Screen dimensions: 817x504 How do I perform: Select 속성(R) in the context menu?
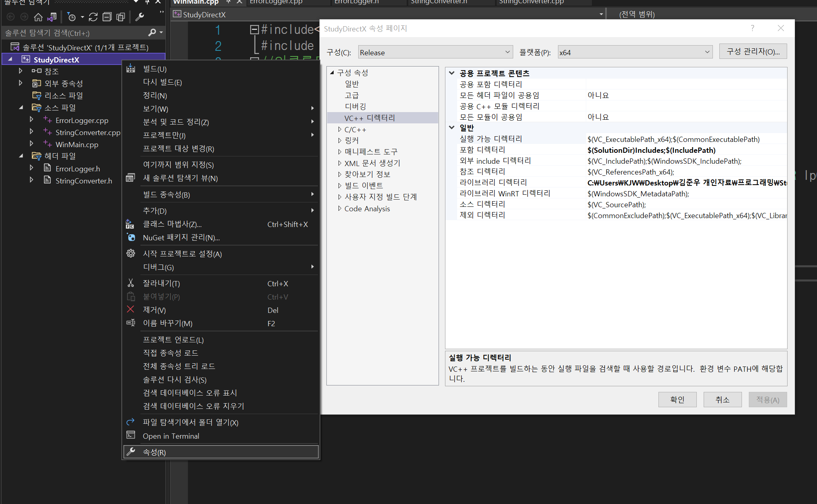click(154, 452)
